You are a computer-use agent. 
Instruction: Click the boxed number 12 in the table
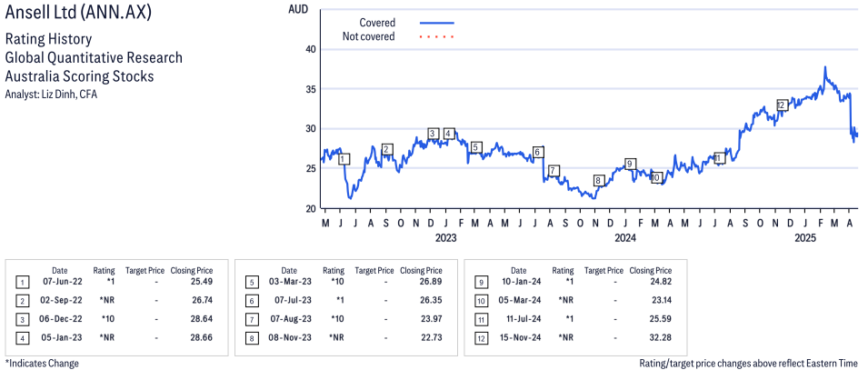click(481, 338)
